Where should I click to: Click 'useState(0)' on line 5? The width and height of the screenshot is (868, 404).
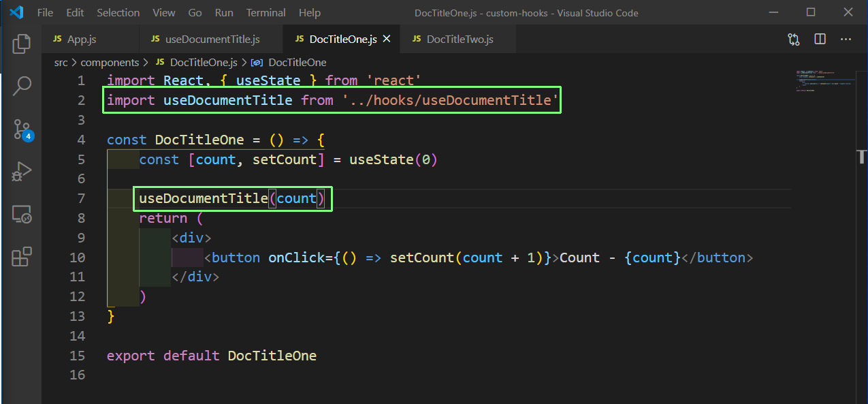393,159
